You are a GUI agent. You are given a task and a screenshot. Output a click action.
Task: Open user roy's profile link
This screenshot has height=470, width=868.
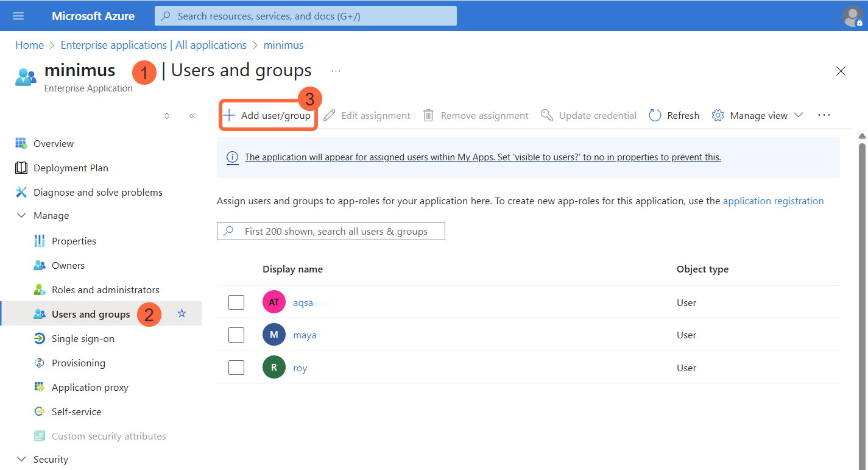point(300,368)
